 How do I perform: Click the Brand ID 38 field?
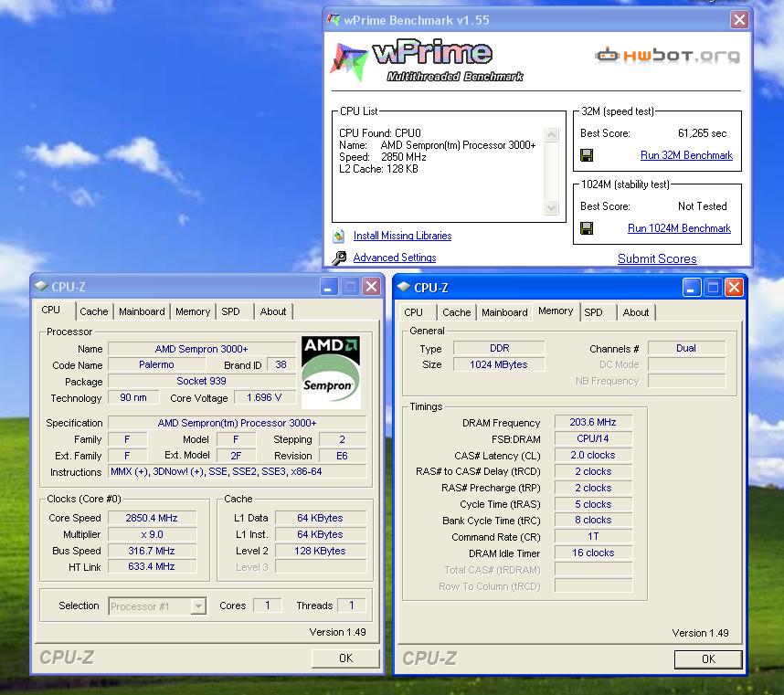click(281, 364)
